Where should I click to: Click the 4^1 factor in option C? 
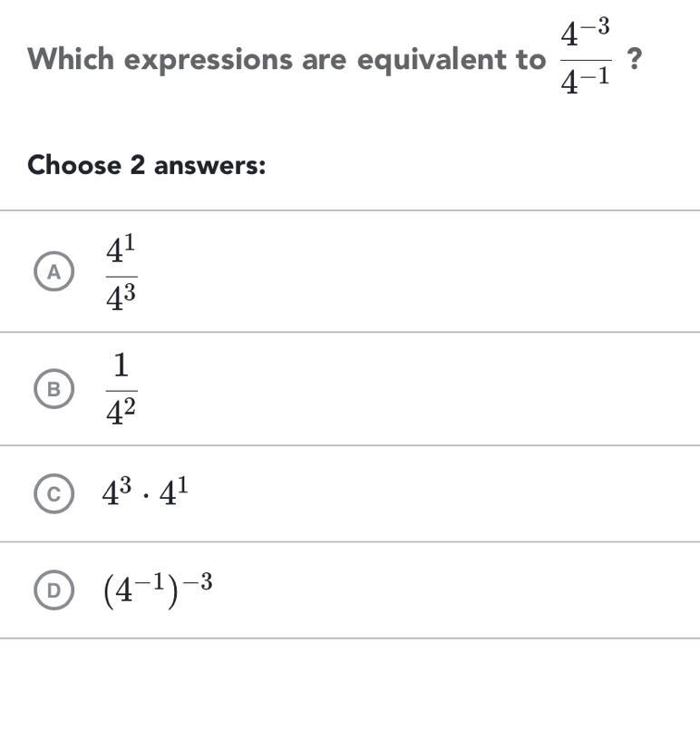click(x=174, y=492)
